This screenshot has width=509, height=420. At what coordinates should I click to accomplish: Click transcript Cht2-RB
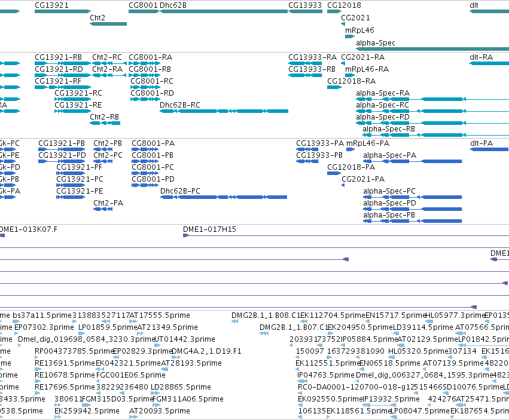pyautogui.click(x=105, y=117)
